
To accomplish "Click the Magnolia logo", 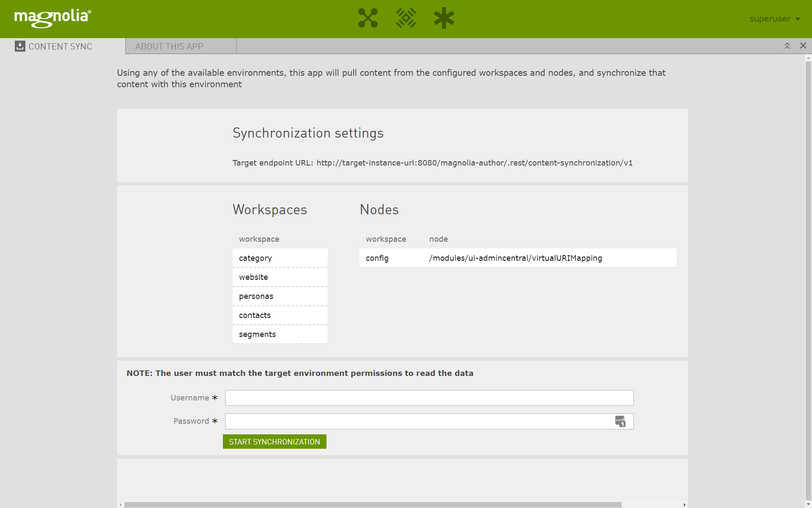I will tap(52, 18).
